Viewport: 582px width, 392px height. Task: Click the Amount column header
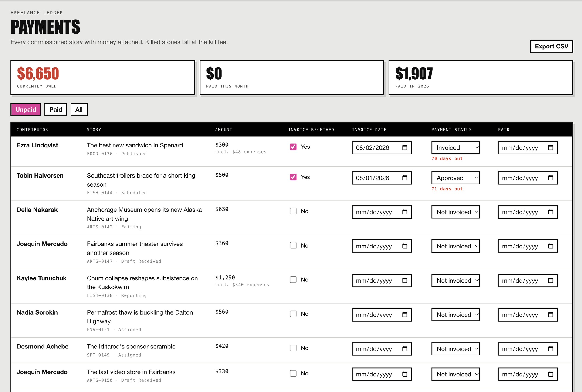[223, 130]
